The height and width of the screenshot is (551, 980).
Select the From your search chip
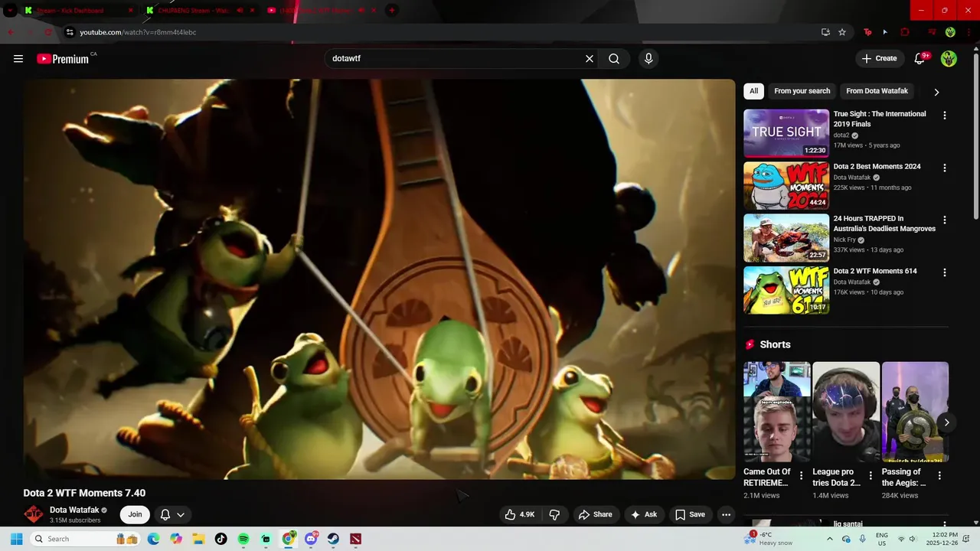tap(802, 91)
